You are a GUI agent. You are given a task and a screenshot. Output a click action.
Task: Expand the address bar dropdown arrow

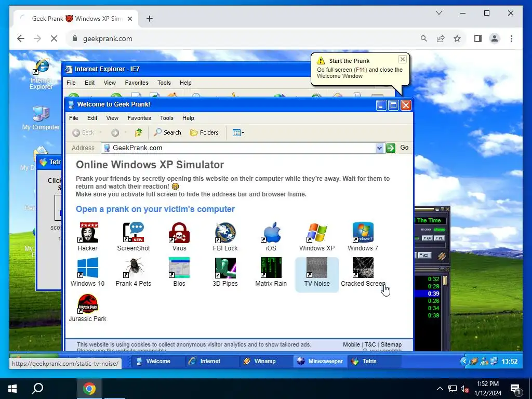click(x=379, y=148)
